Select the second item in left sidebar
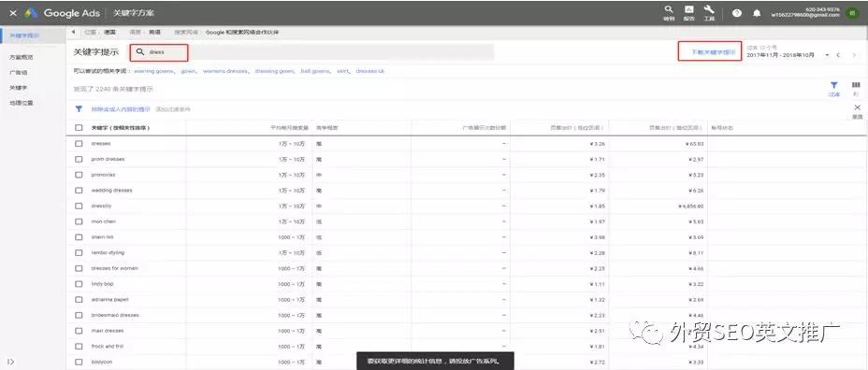This screenshot has height=370, width=868. [x=21, y=57]
